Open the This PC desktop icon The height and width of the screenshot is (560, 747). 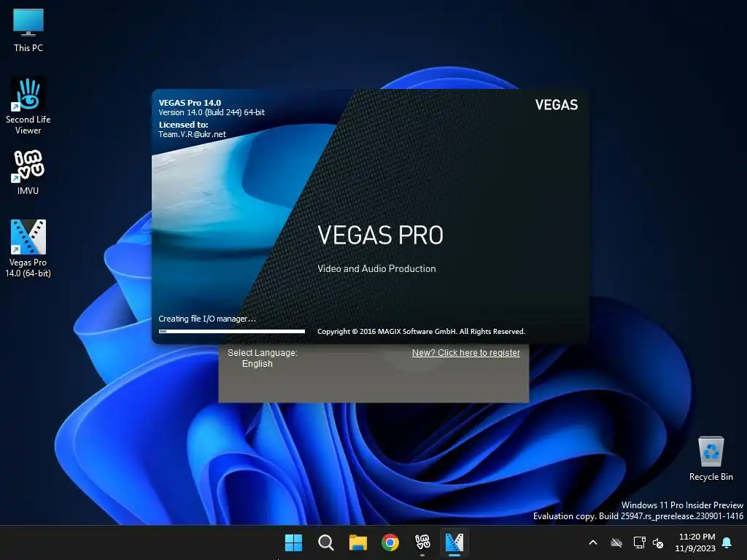[x=28, y=31]
